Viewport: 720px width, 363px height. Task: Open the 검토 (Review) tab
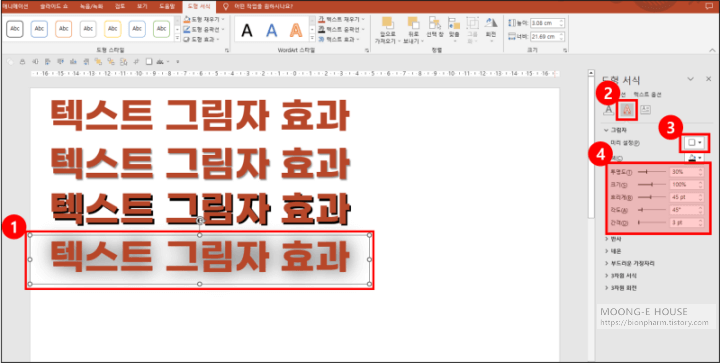pyautogui.click(x=120, y=6)
